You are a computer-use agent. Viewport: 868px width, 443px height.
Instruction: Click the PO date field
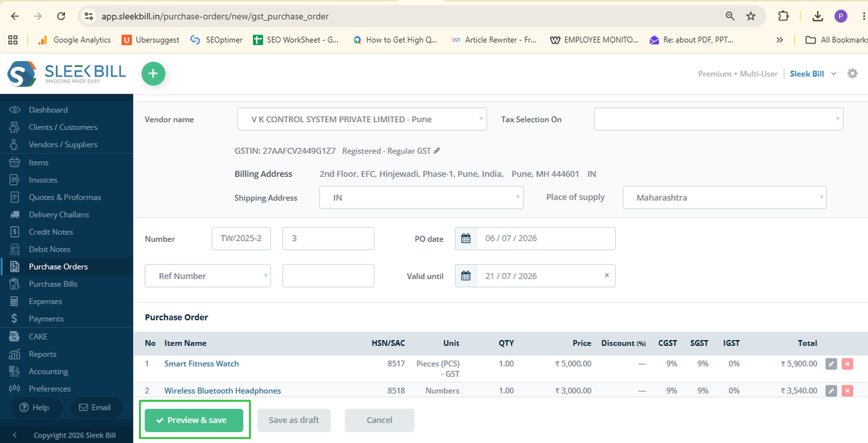tap(546, 238)
